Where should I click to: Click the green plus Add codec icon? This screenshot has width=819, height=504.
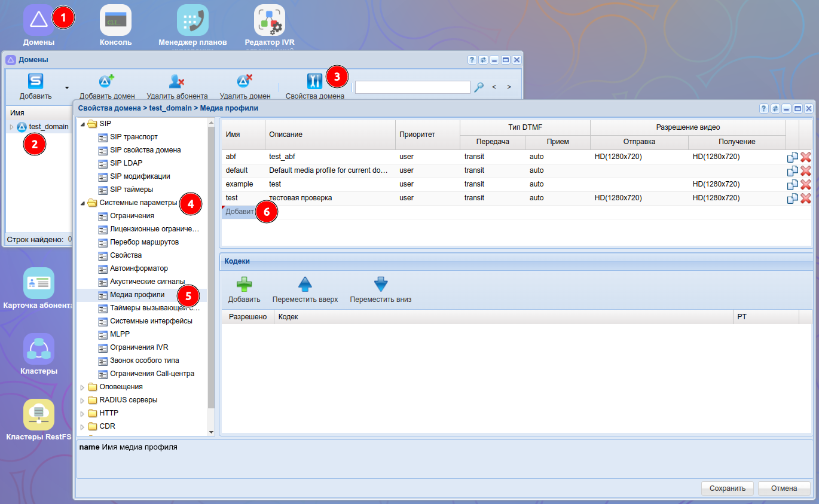[x=244, y=285]
